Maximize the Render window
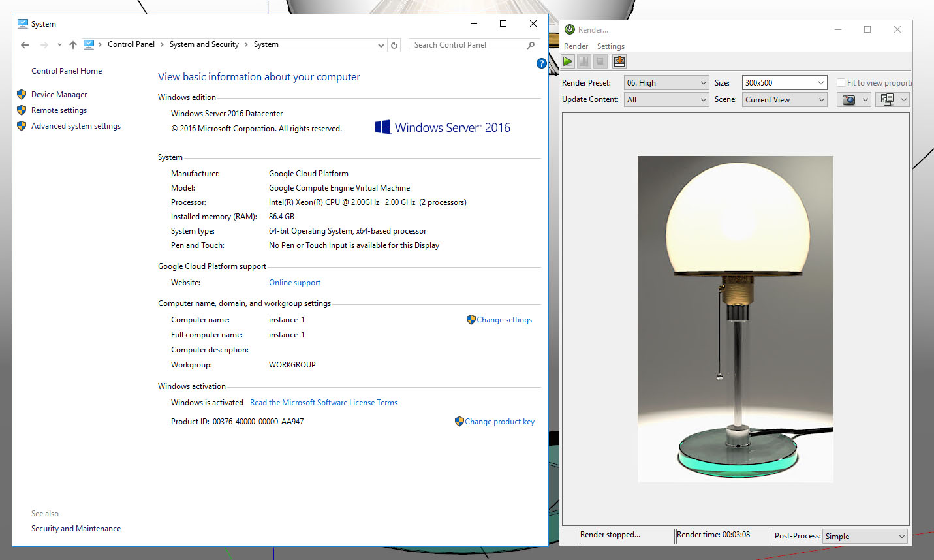934x560 pixels. [x=867, y=29]
